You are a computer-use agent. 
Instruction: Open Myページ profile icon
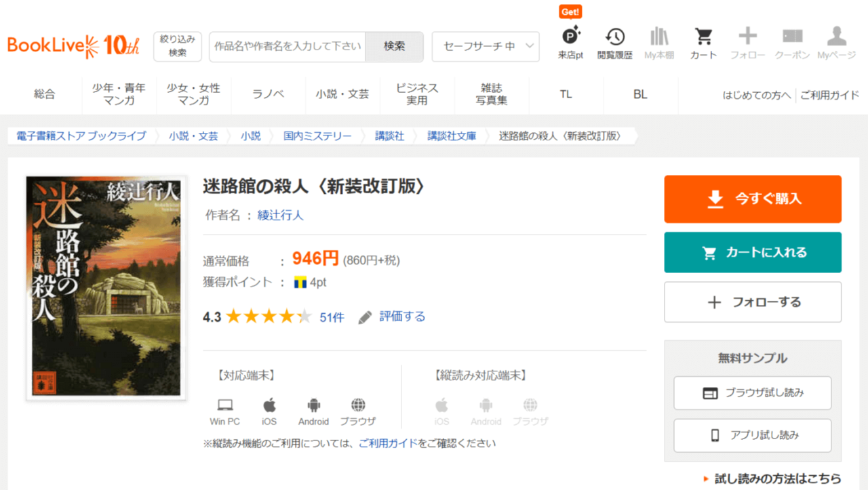[836, 43]
